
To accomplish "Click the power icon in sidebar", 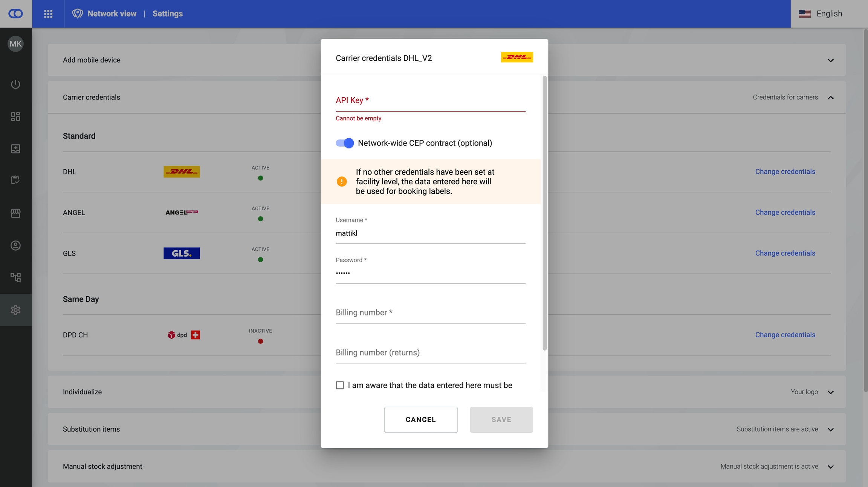I will [15, 84].
